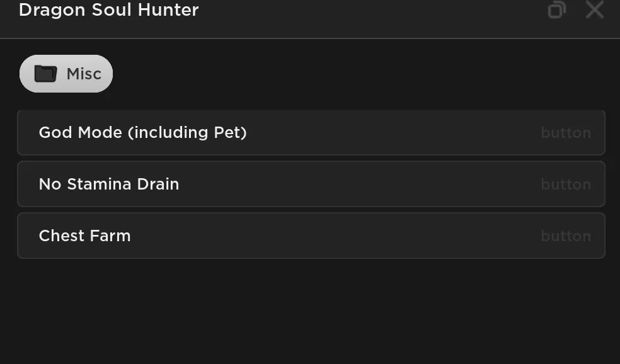
Task: Click the Dragon Soul Hunter title text
Action: coord(109,9)
